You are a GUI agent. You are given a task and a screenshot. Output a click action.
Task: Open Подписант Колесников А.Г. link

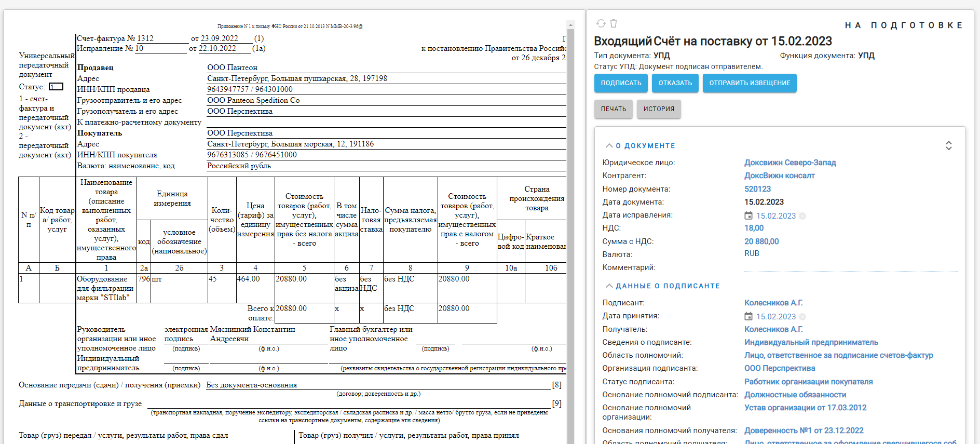773,303
